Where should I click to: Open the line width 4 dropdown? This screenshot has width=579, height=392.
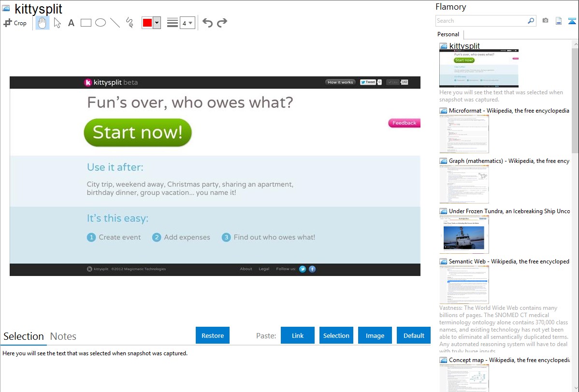(x=187, y=23)
